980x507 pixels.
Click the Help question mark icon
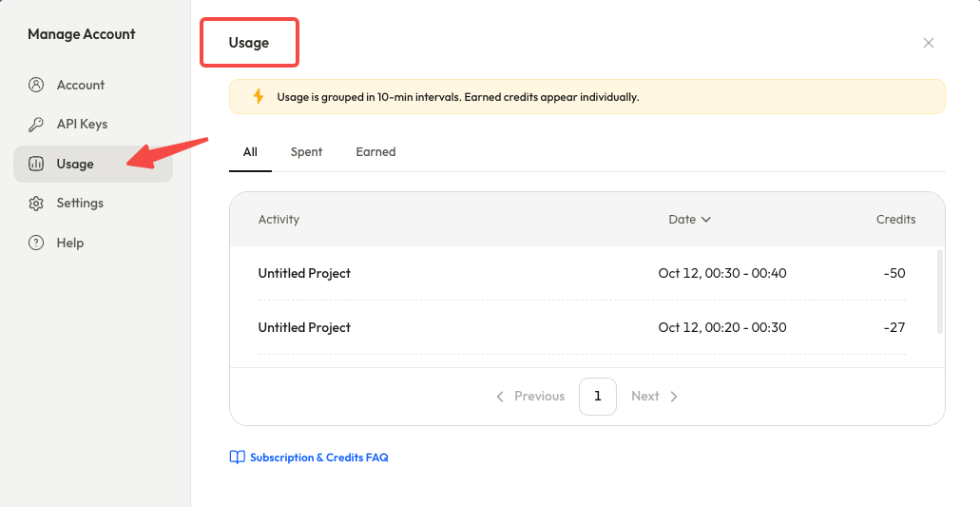36,243
